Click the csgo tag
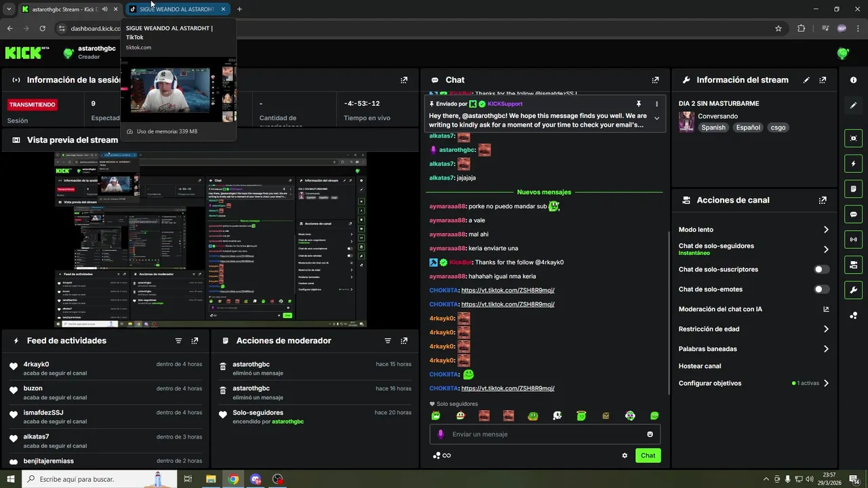The height and width of the screenshot is (488, 868). click(778, 127)
